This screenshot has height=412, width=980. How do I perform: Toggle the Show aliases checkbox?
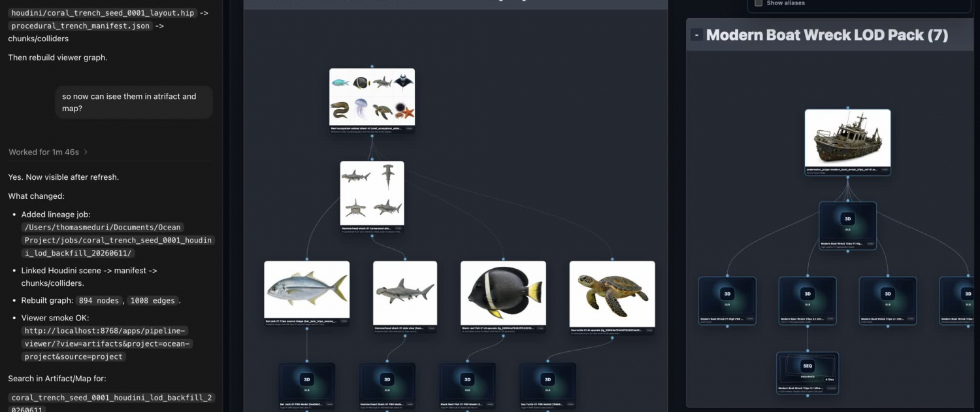tap(759, 3)
